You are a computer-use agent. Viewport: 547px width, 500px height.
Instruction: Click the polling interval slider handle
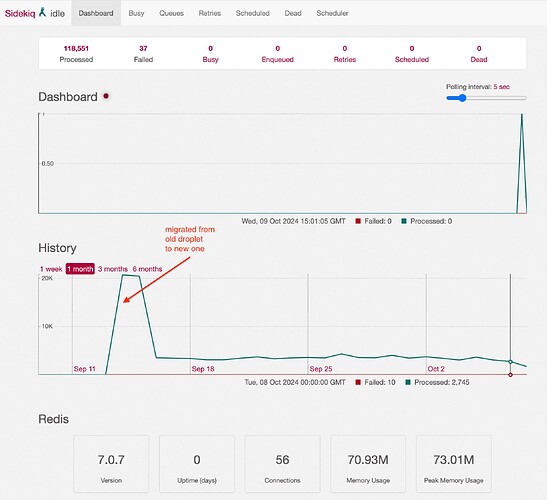(x=462, y=98)
